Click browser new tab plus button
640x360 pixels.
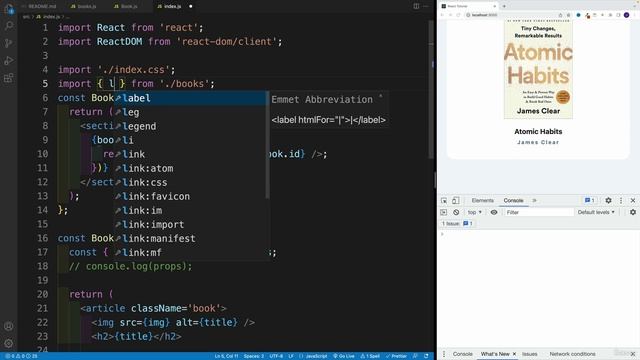tap(504, 6)
